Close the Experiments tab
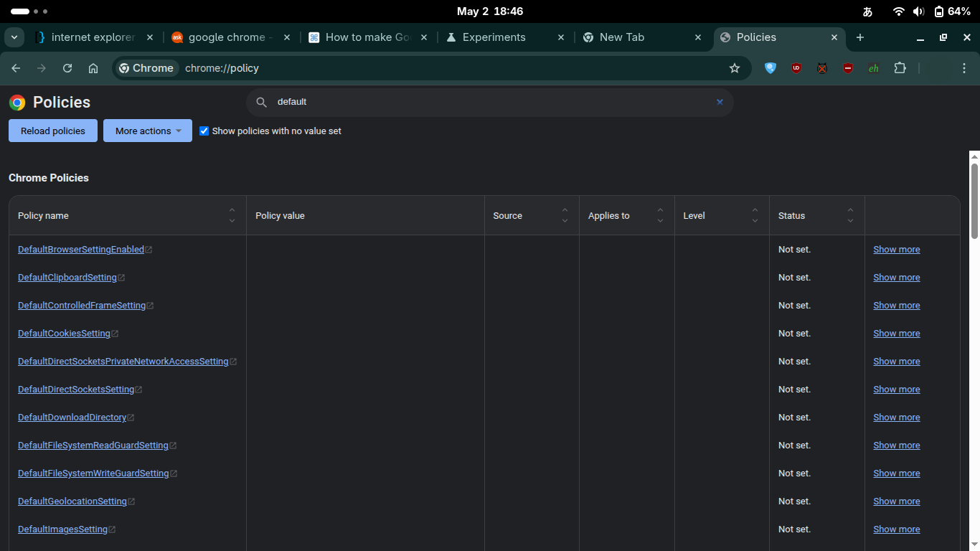The height and width of the screenshot is (551, 980). 560,37
